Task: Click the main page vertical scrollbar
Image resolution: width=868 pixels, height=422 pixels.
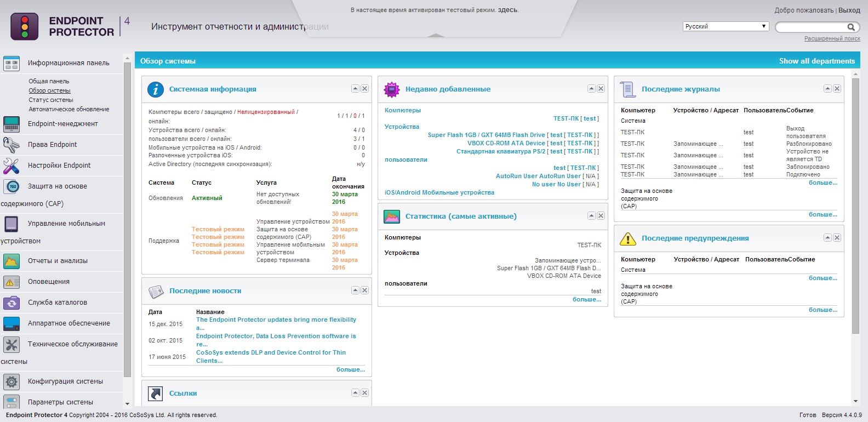Action: (855, 206)
